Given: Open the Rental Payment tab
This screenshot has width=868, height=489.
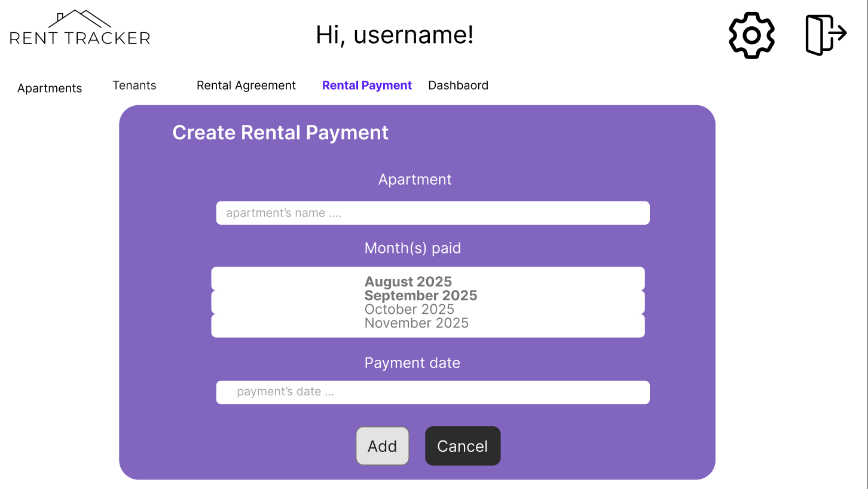Looking at the screenshot, I should pyautogui.click(x=366, y=85).
